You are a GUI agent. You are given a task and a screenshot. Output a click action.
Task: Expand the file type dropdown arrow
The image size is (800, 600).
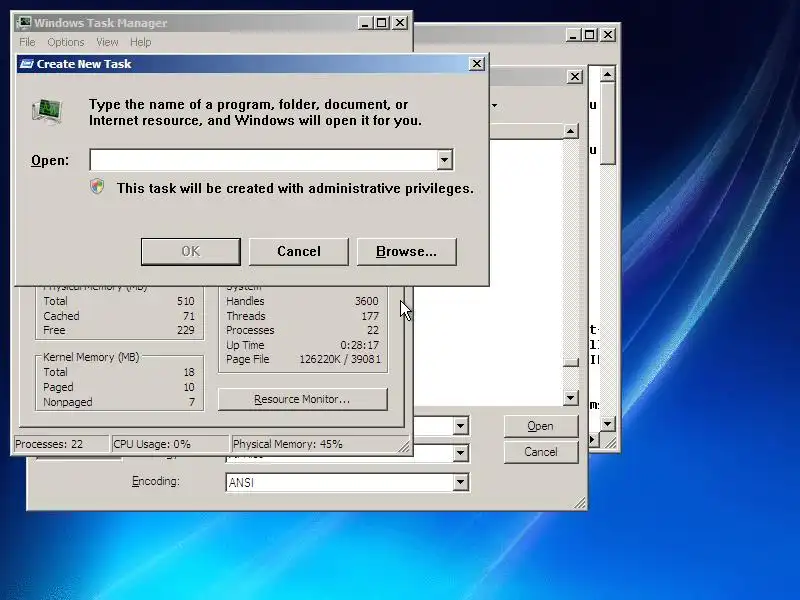460,453
